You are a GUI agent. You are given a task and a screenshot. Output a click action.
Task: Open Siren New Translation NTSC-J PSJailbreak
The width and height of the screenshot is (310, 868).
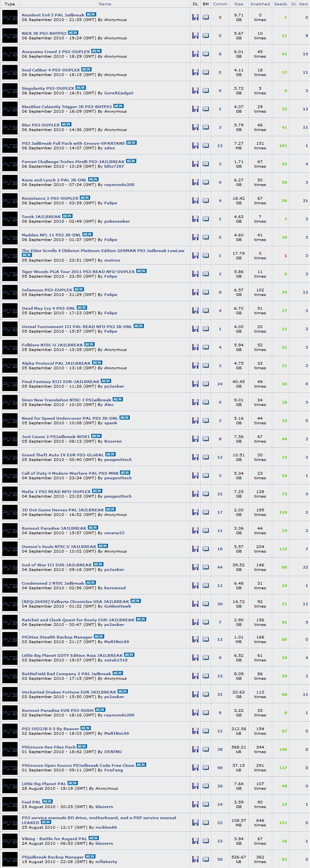tap(66, 400)
